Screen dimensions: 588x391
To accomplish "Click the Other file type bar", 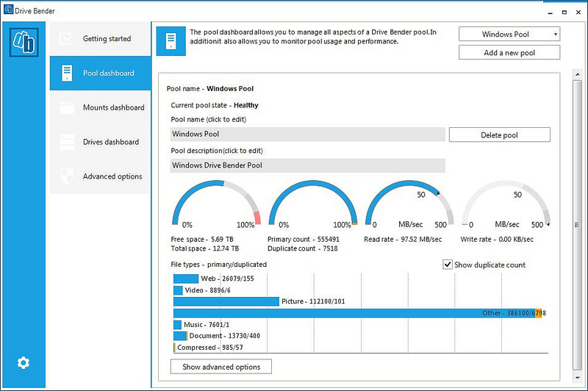I will [358, 313].
